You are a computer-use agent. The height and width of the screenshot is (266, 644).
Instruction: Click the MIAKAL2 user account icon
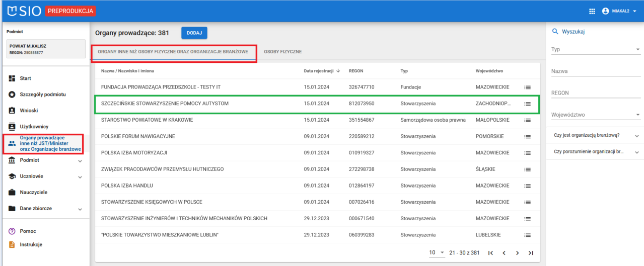(605, 11)
